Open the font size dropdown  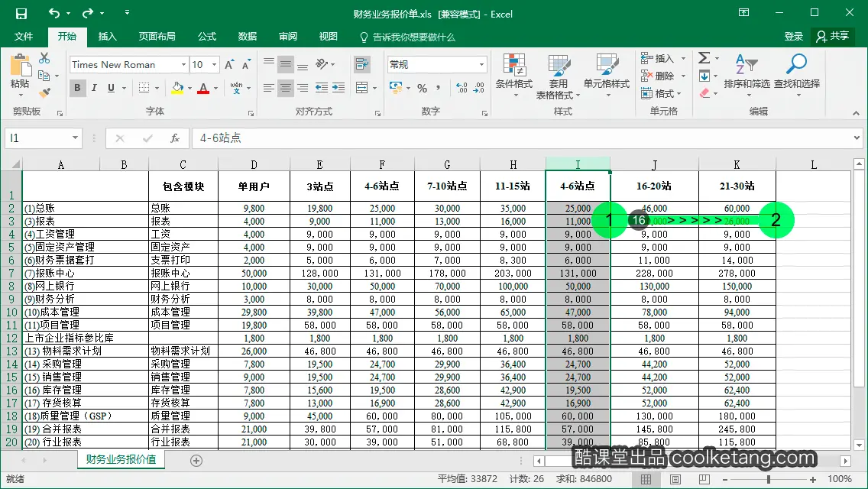pos(214,65)
